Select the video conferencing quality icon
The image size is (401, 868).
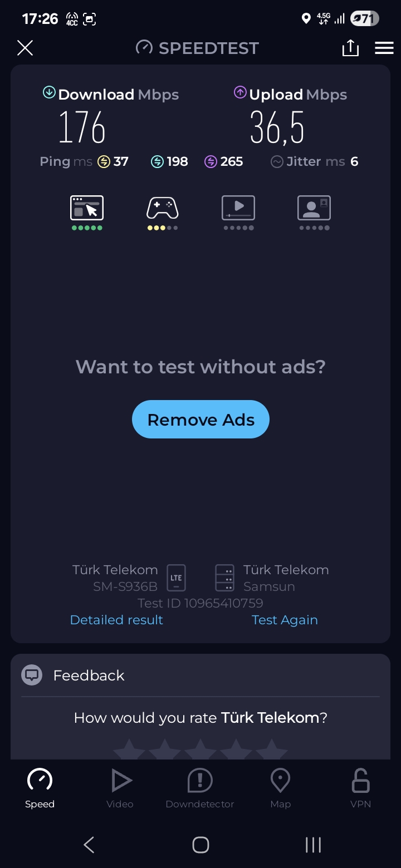314,208
